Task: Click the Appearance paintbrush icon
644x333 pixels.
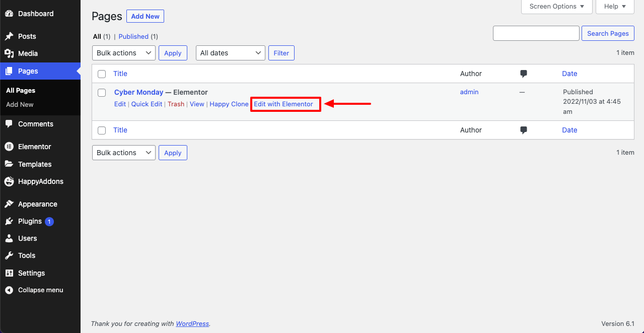Action: click(x=9, y=204)
